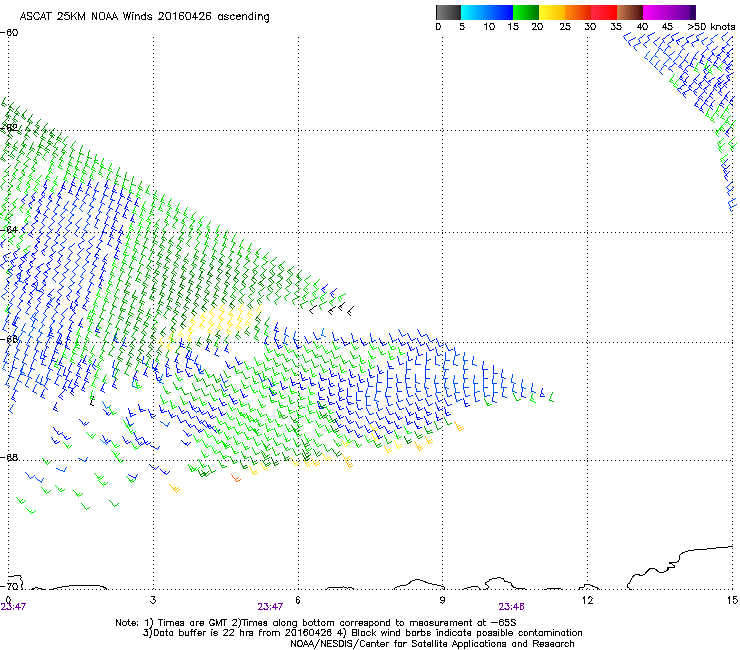Click the '-68' latitude axis label
Image resolution: width=740 pixels, height=650 pixels.
tap(9, 457)
